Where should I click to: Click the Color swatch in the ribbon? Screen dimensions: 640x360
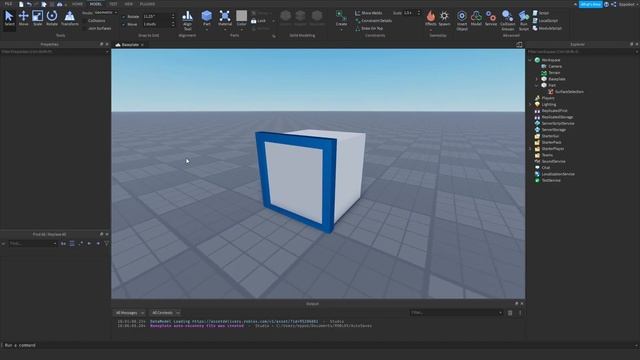tap(242, 16)
